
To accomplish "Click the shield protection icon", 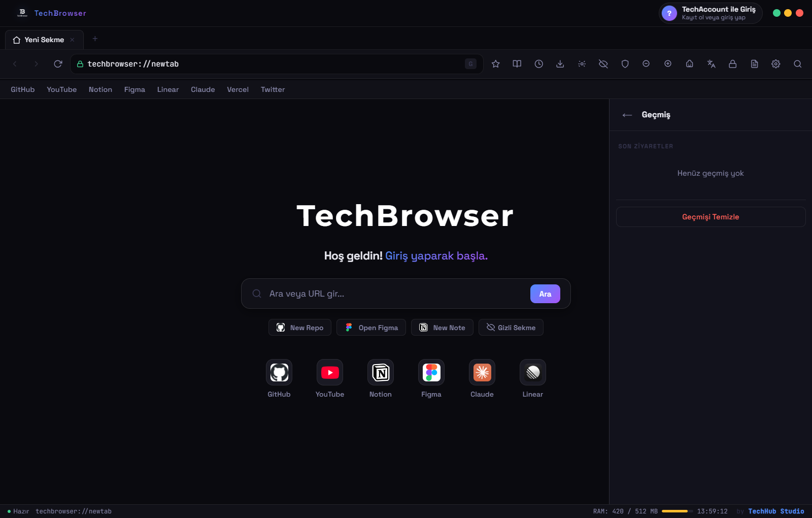I will 625,64.
